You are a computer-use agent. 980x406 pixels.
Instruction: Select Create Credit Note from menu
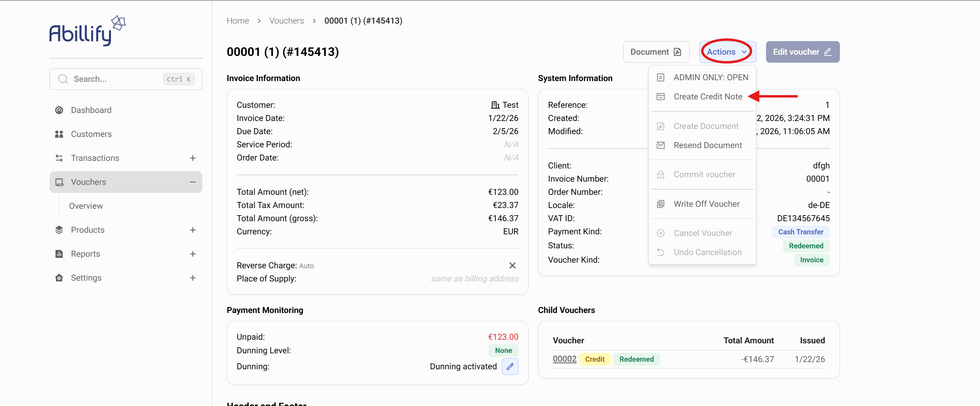[x=708, y=97]
